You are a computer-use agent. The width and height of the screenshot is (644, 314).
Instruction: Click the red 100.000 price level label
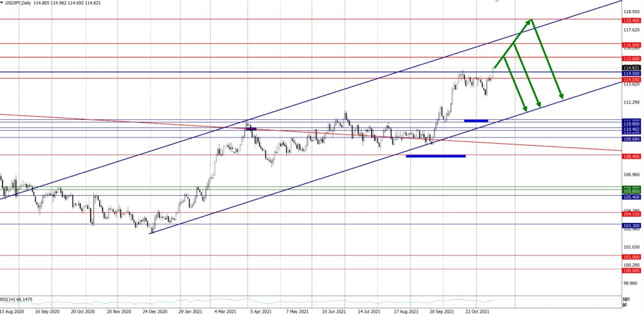click(631, 270)
